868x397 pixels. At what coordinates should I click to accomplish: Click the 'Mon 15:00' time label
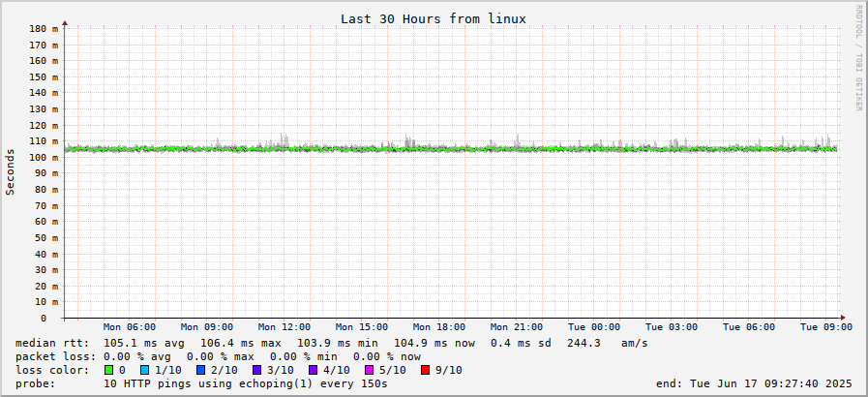[x=362, y=327]
